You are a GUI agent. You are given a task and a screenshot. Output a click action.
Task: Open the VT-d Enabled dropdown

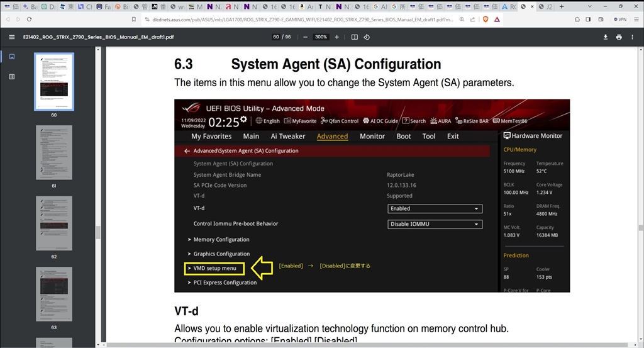click(435, 208)
